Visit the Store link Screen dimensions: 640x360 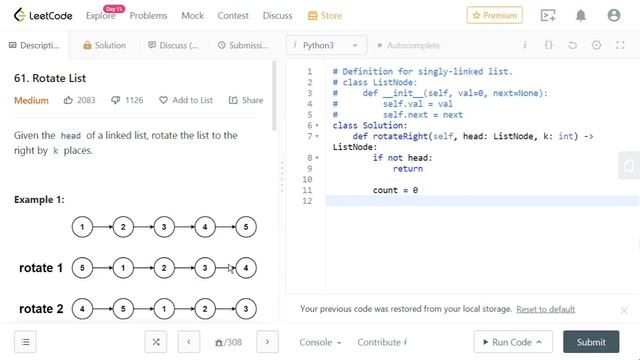point(325,16)
